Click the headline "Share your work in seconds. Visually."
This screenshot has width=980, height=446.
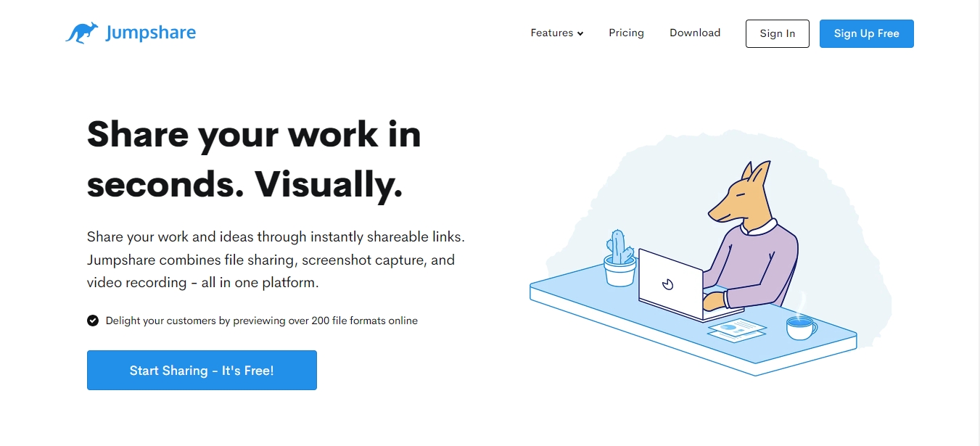click(254, 160)
